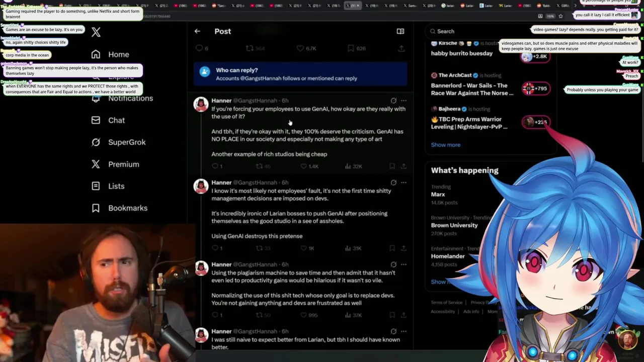The height and width of the screenshot is (362, 644).
Task: Open more menu on still naive post
Action: [x=404, y=331]
